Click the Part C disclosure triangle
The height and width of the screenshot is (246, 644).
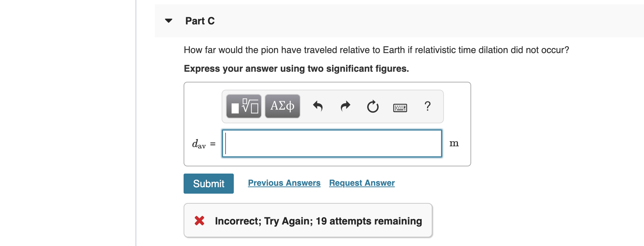[x=169, y=21]
